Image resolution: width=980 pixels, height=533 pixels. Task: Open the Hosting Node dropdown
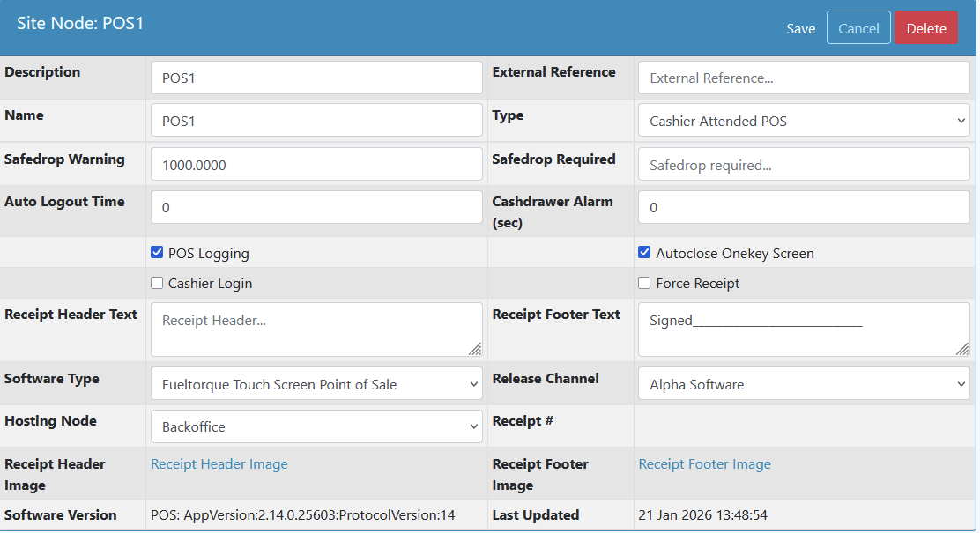point(316,426)
